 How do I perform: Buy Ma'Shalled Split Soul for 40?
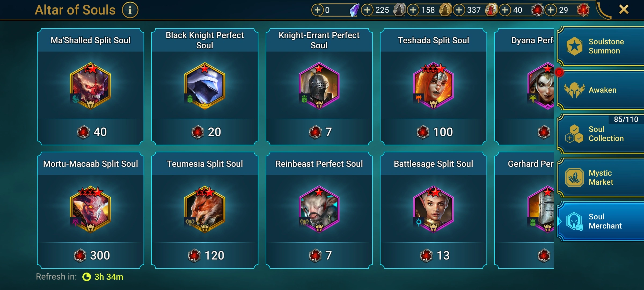coord(91,132)
